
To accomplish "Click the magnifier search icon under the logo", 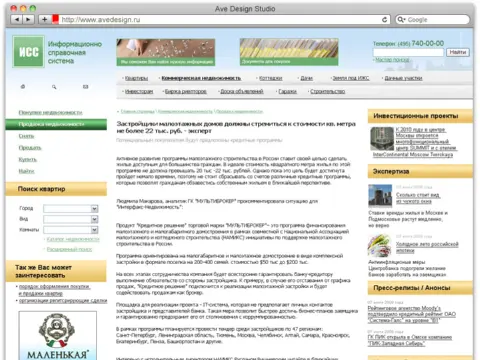I will 54,87.
